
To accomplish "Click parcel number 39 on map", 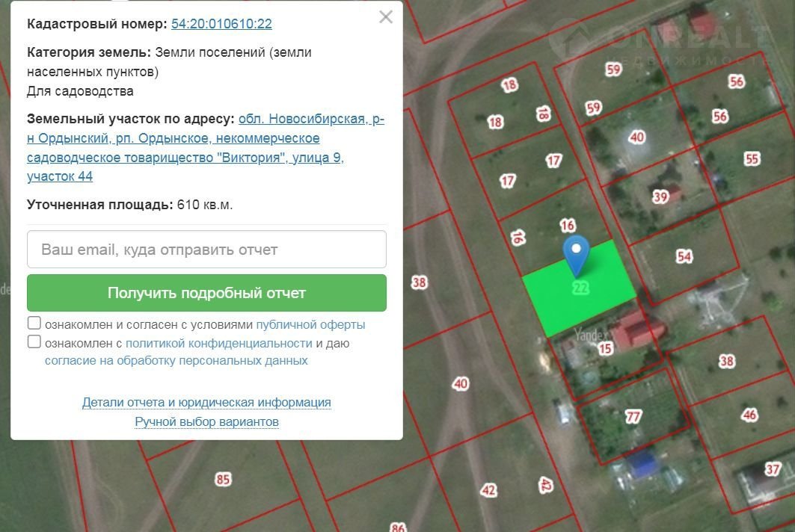I will click(x=660, y=197).
